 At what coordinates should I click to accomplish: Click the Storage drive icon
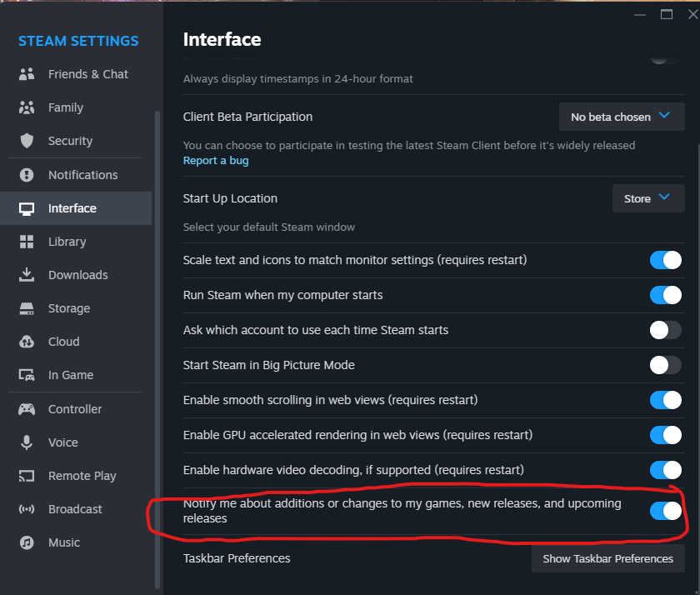click(27, 308)
